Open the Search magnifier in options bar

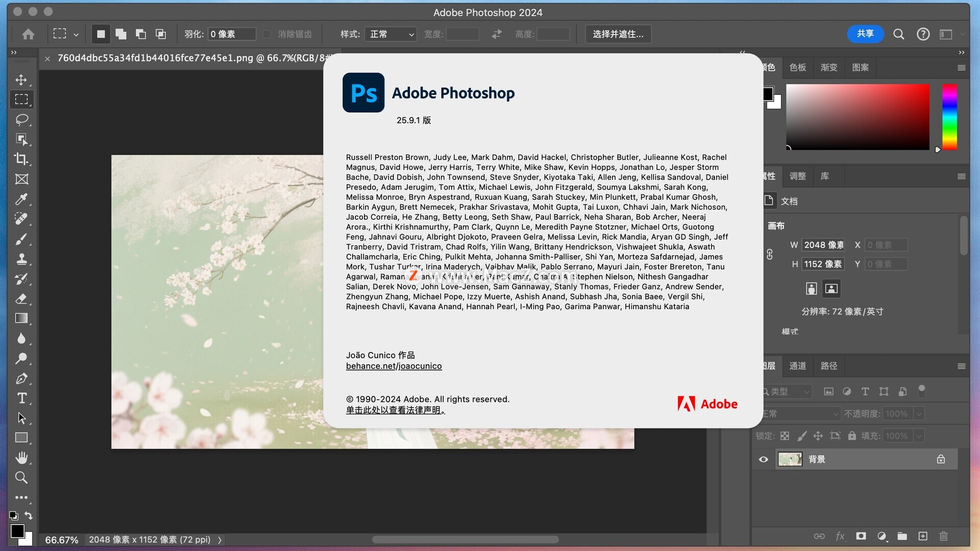coord(899,34)
